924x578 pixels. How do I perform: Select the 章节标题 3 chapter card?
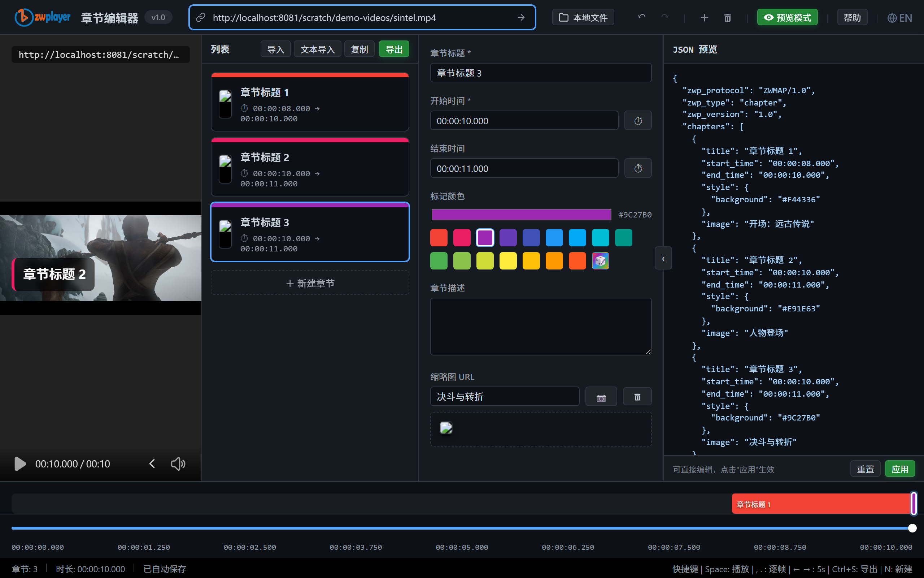point(310,232)
